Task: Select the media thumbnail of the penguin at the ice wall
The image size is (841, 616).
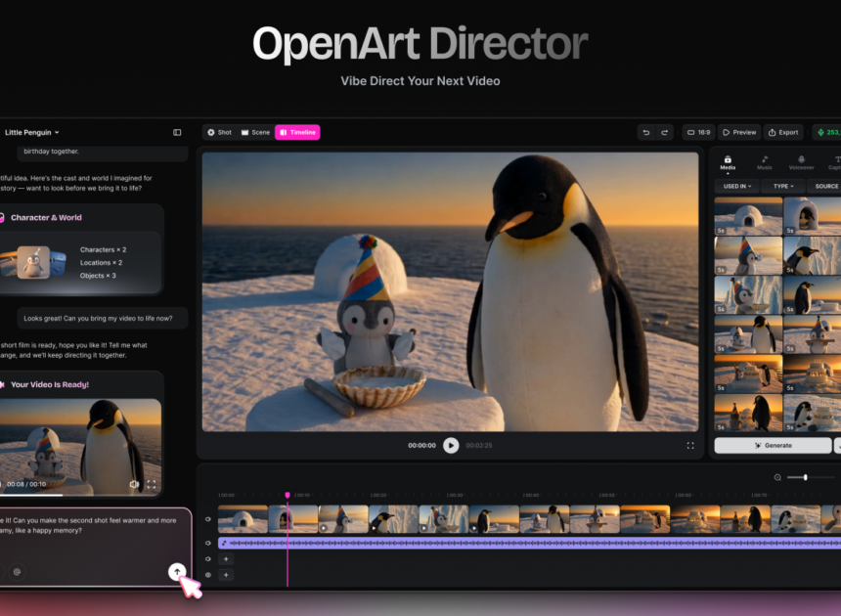Action: [x=812, y=256]
